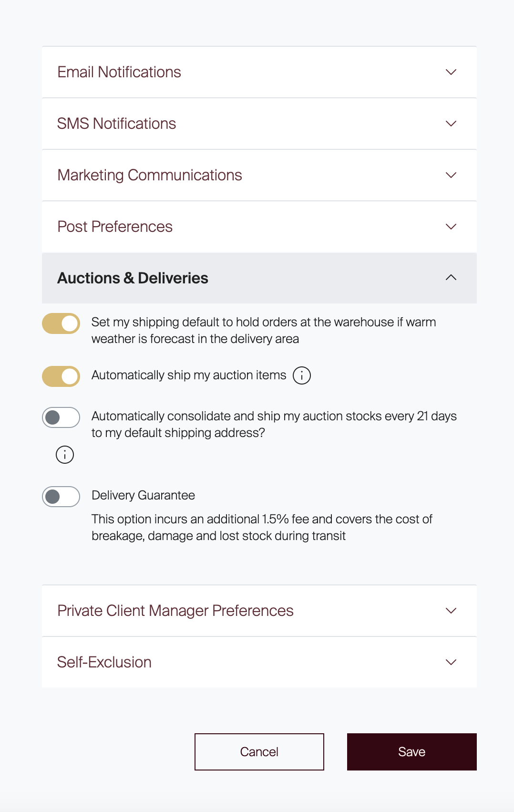The height and width of the screenshot is (812, 514).
Task: Click info icon below consolidate stocks toggle
Action: click(65, 455)
